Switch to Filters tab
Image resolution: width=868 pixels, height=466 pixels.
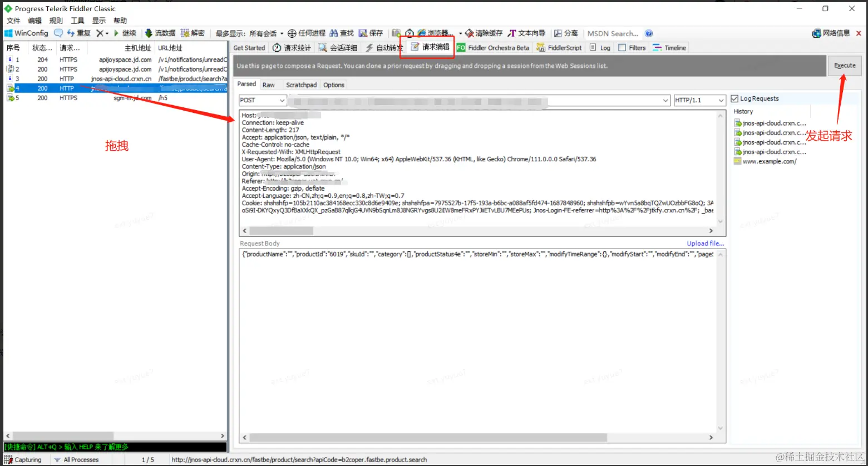coord(632,48)
